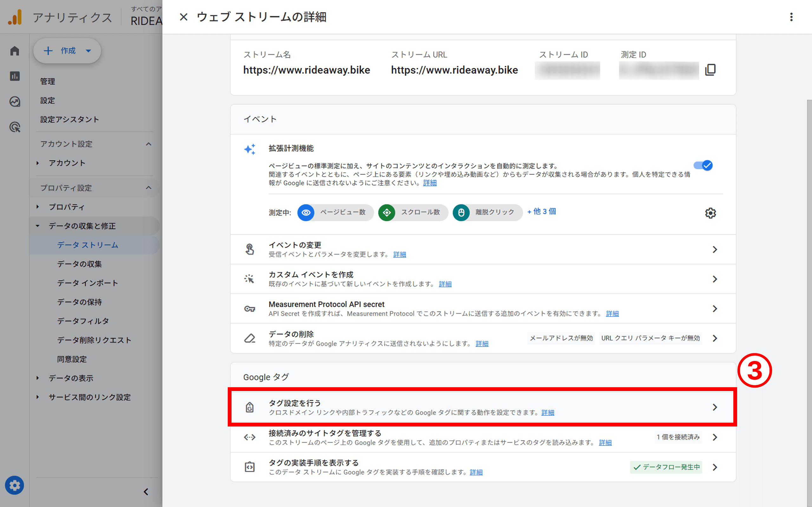Image resolution: width=812 pixels, height=507 pixels.
Task: Close the ウェブ ストリームの詳細 panel
Action: pos(184,17)
